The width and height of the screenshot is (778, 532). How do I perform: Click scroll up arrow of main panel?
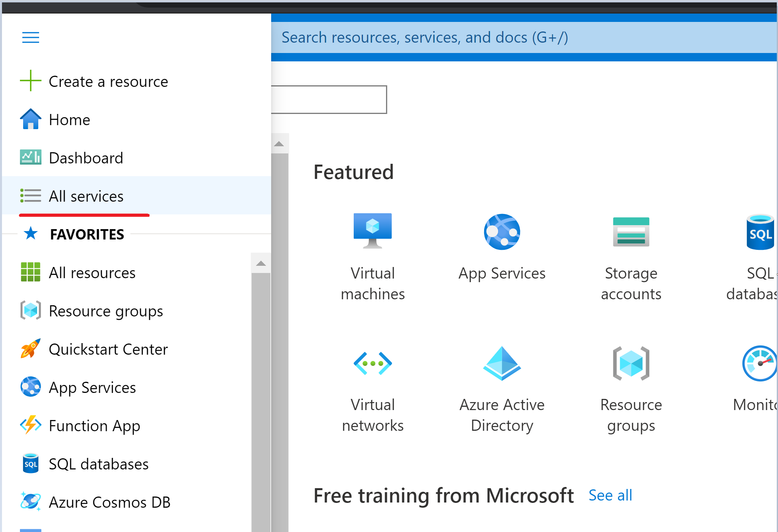pyautogui.click(x=279, y=144)
